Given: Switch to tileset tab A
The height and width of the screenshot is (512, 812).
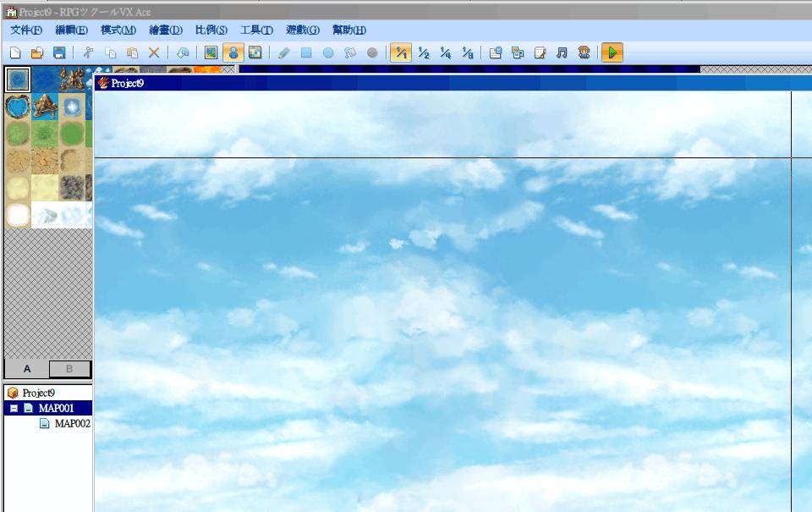Looking at the screenshot, I should point(27,369).
